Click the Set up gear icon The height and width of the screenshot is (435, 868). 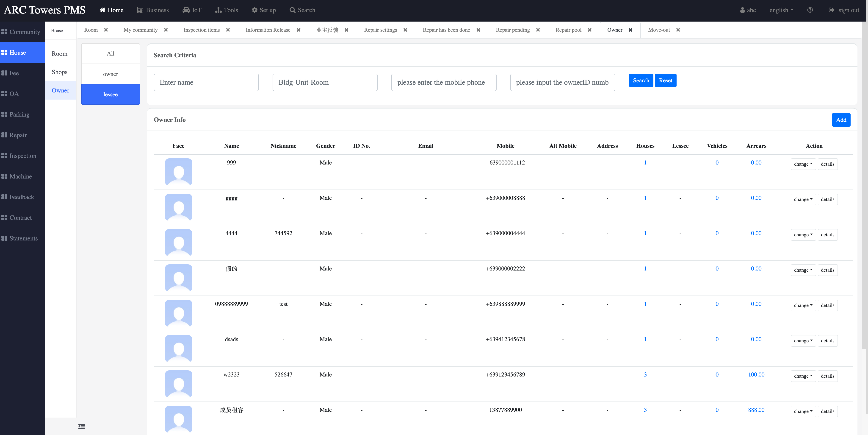(x=254, y=10)
